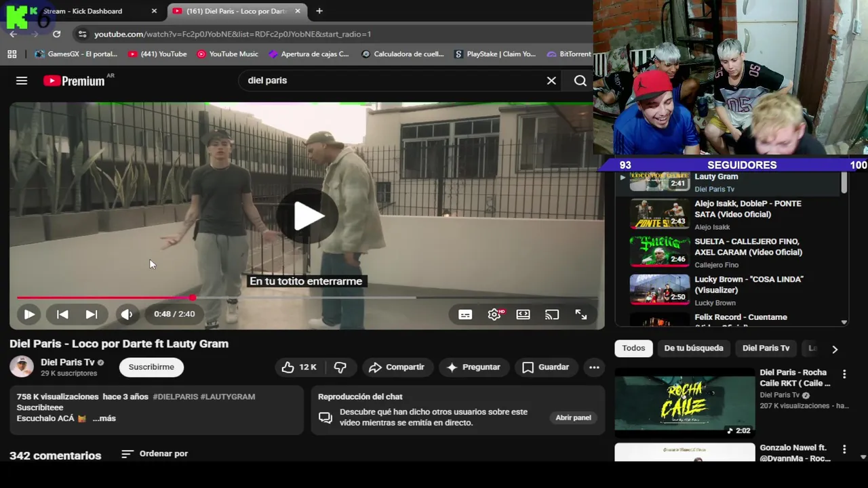The image size is (868, 488).
Task: Click the large center play button
Action: 308,216
